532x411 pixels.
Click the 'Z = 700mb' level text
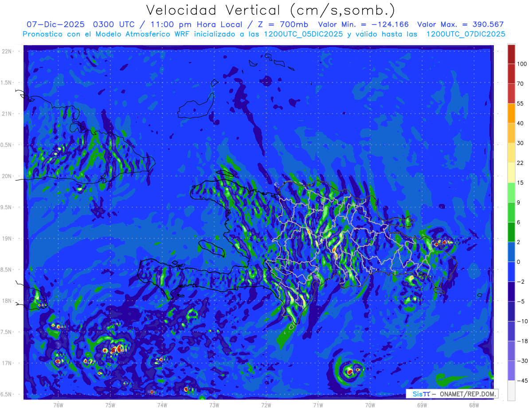point(283,24)
